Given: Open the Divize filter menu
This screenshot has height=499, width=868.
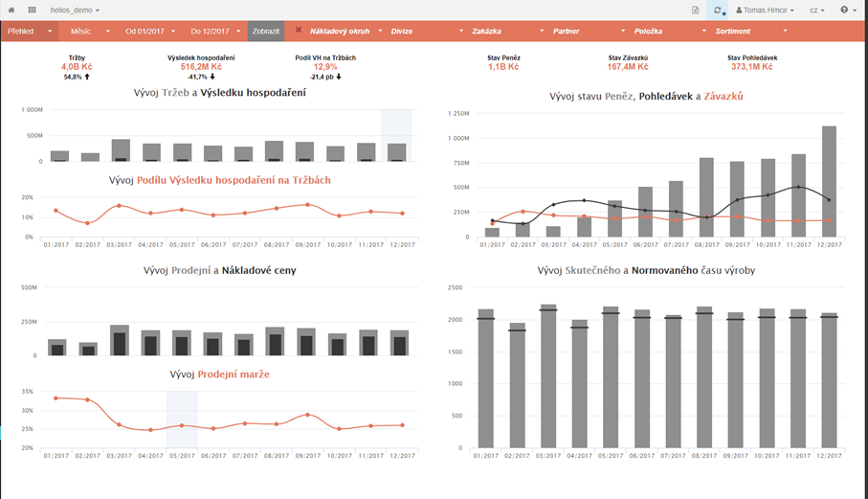Looking at the screenshot, I should 423,31.
